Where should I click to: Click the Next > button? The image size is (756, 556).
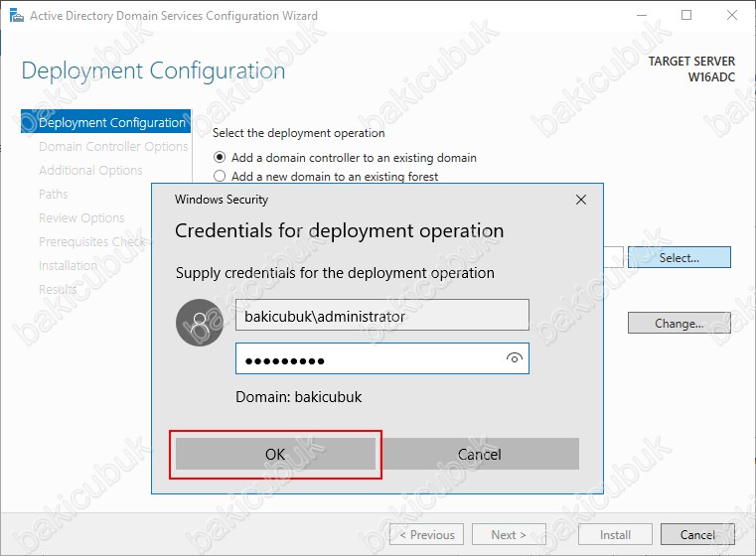pyautogui.click(x=509, y=534)
